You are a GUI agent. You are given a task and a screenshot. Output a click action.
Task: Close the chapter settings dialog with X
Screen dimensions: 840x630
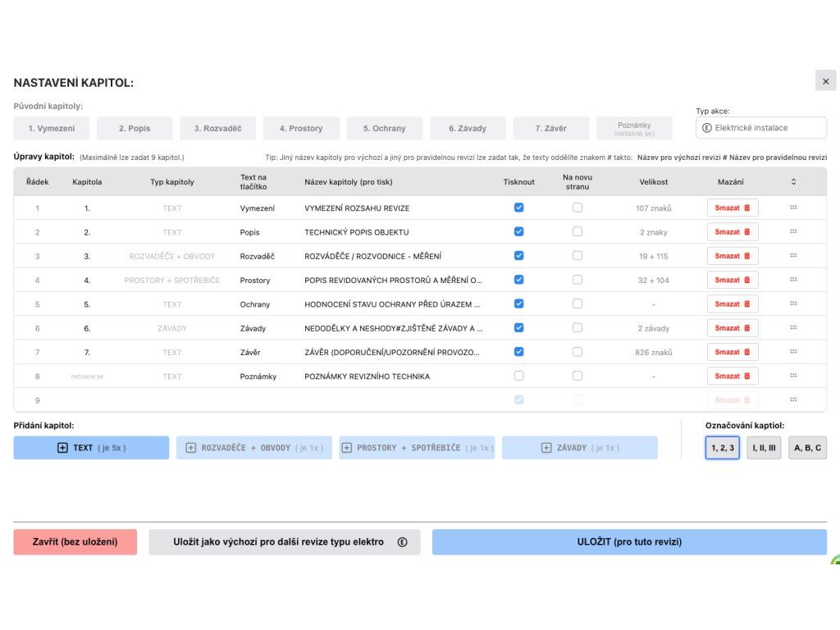point(825,81)
